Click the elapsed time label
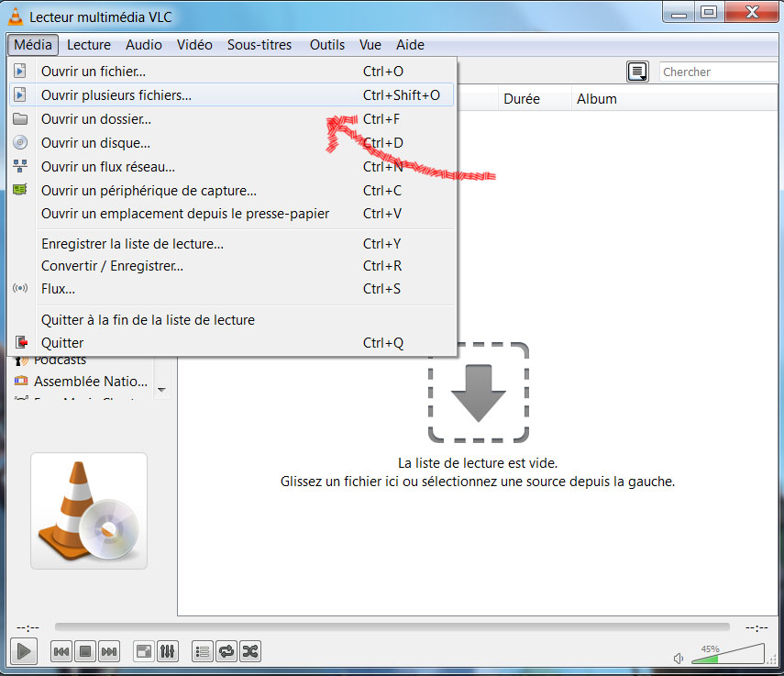Image resolution: width=784 pixels, height=676 pixels. pos(28,627)
